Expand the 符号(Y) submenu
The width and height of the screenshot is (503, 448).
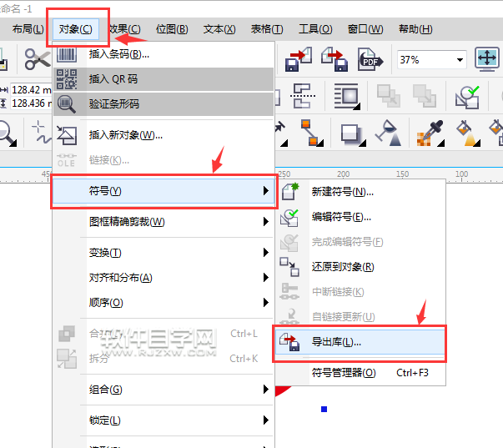click(x=163, y=191)
